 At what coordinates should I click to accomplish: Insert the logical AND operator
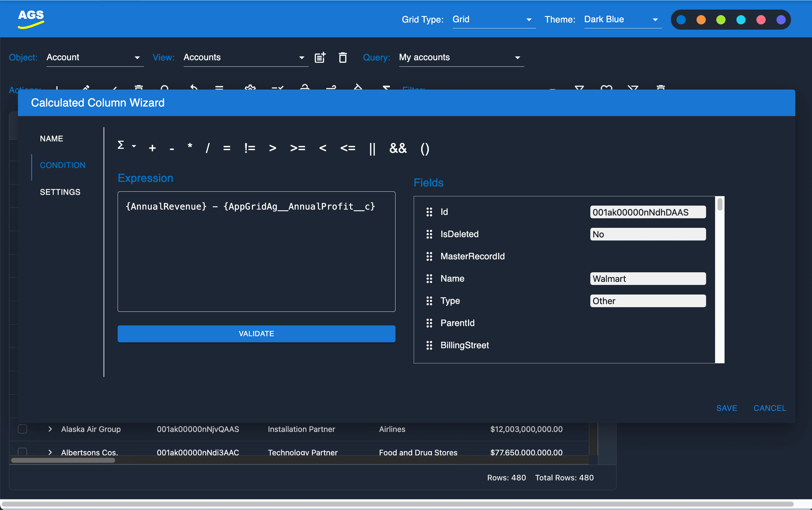pyautogui.click(x=398, y=148)
